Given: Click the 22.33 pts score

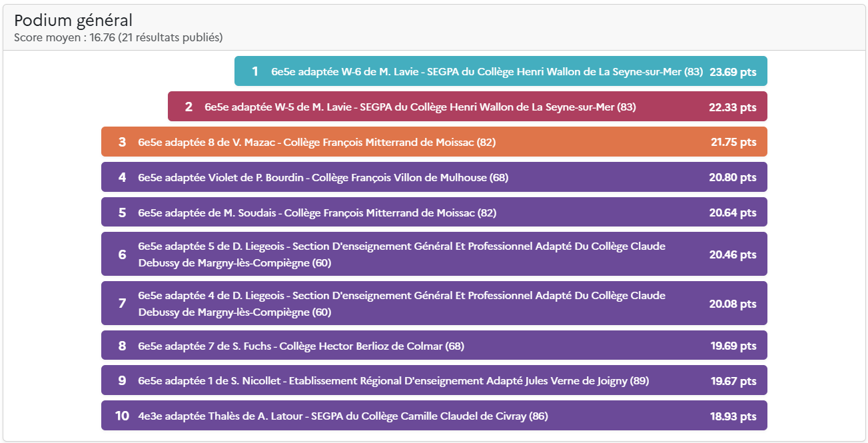Looking at the screenshot, I should [x=733, y=107].
